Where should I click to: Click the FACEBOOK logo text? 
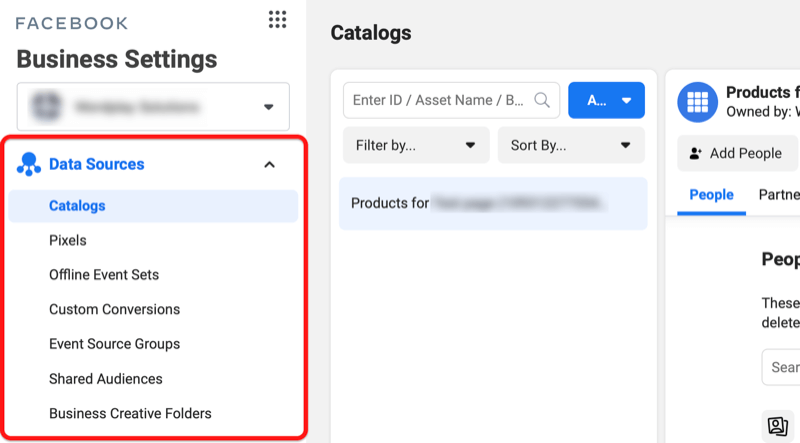[x=72, y=23]
